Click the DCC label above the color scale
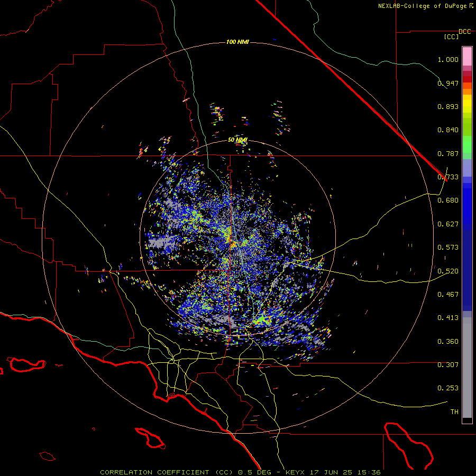The height and width of the screenshot is (476, 476). click(x=465, y=32)
